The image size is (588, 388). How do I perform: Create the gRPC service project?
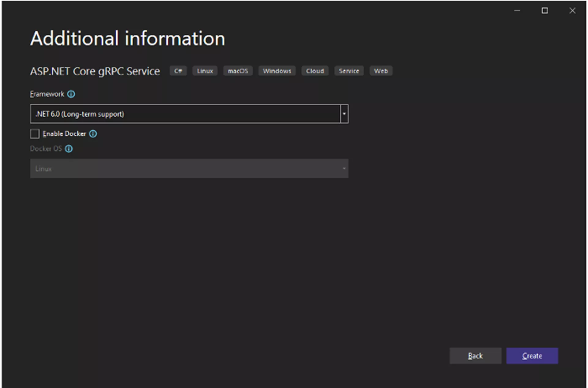(532, 356)
